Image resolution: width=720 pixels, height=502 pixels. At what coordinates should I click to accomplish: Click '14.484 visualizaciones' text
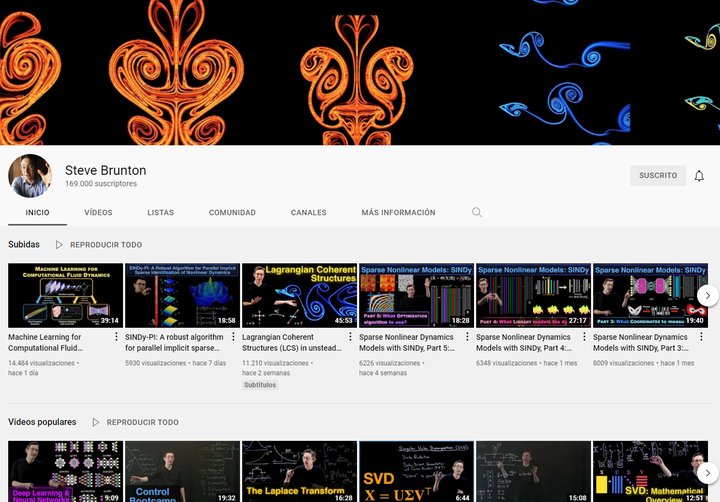(x=41, y=363)
